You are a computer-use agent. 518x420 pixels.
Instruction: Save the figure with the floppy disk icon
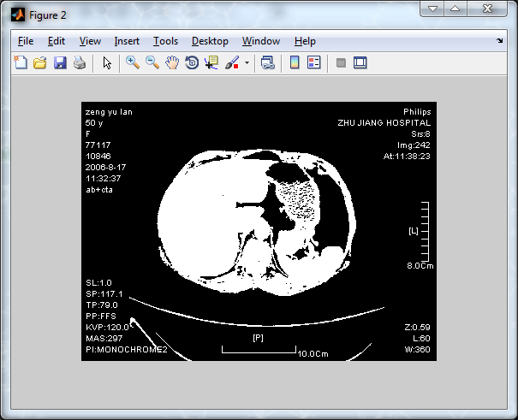tap(60, 62)
